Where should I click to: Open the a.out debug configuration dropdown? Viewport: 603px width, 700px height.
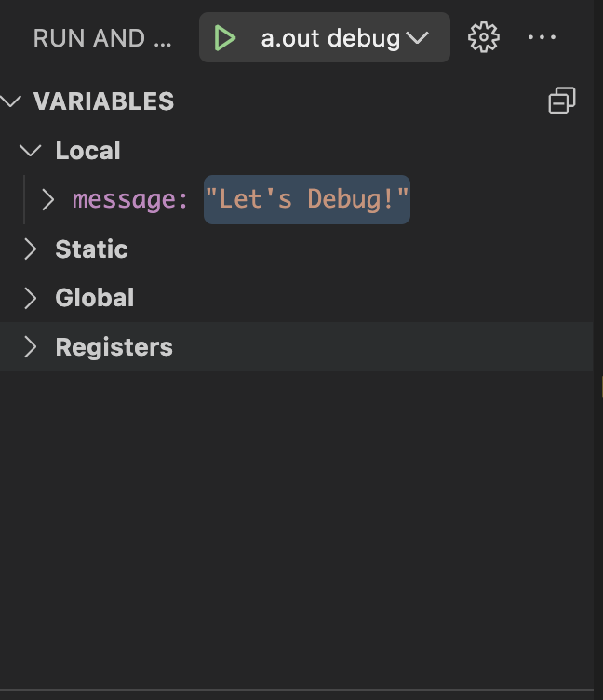(330, 38)
